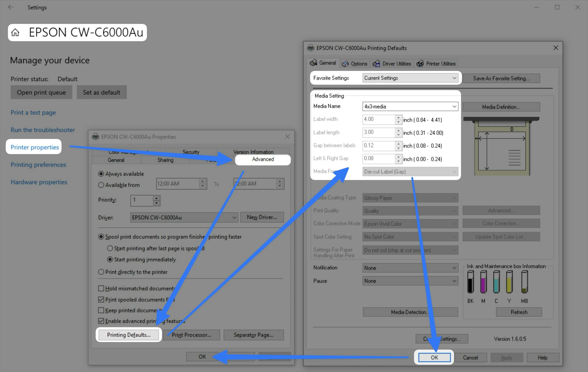588x372 pixels.
Task: Increase Priority with the up stepper
Action: coord(156,198)
